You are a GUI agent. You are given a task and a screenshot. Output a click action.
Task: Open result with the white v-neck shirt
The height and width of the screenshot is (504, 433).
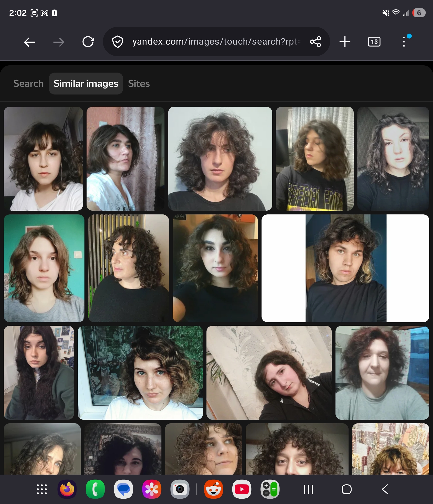tap(43, 159)
